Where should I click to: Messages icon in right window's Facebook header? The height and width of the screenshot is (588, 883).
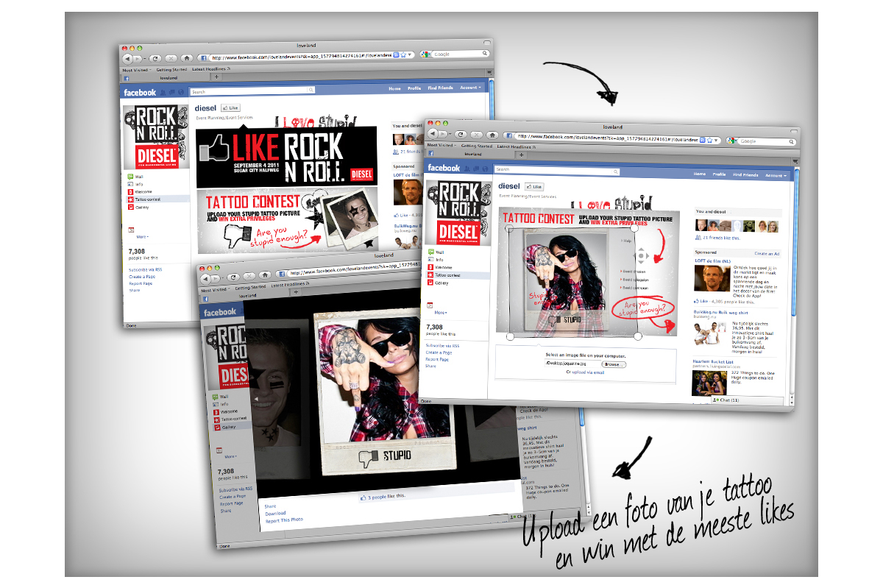coord(476,169)
